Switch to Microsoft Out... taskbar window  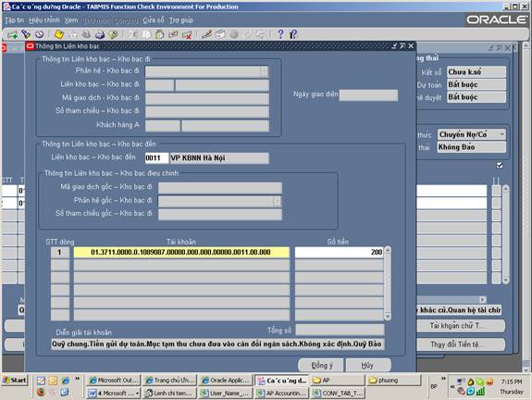[114, 381]
